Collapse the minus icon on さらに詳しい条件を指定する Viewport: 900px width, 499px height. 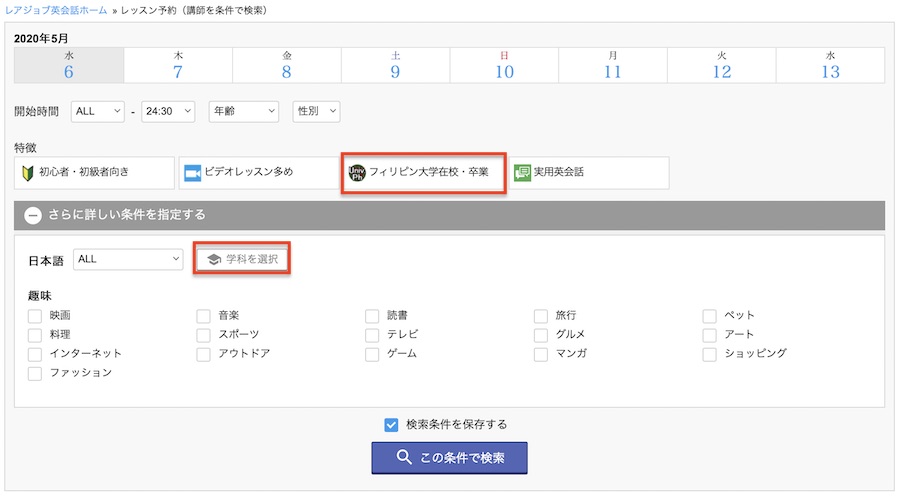click(33, 214)
